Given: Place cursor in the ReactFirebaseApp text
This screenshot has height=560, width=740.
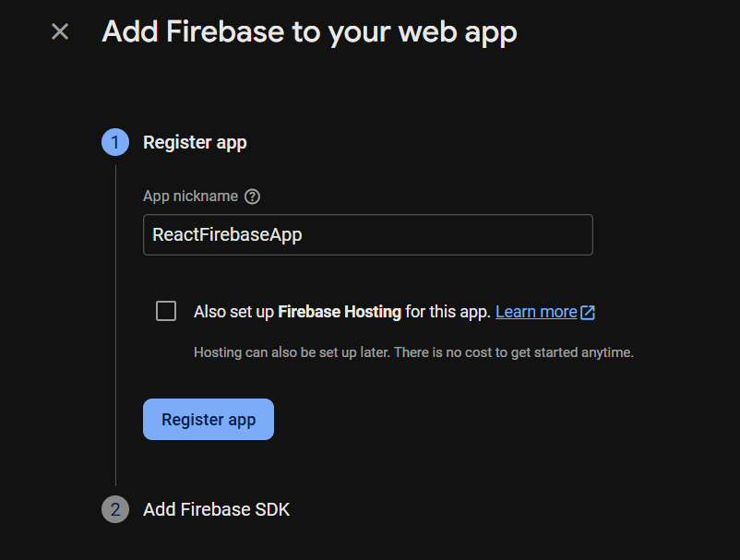Looking at the screenshot, I should pyautogui.click(x=227, y=234).
